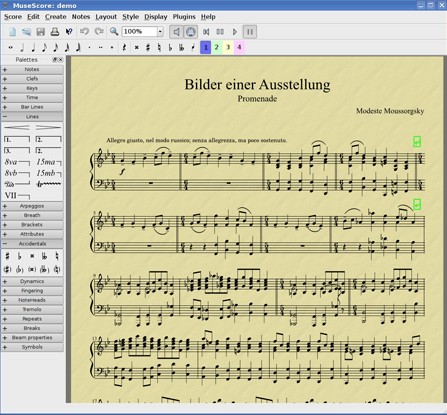Image resolution: width=447 pixels, height=415 pixels.
Task: Open the Create menu
Action: coord(56,17)
